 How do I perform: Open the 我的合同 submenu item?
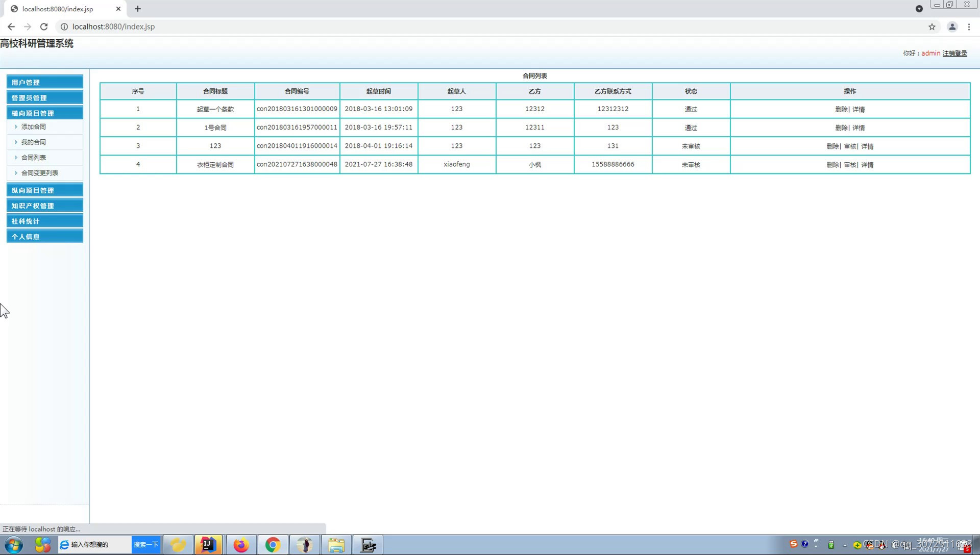pyautogui.click(x=34, y=142)
